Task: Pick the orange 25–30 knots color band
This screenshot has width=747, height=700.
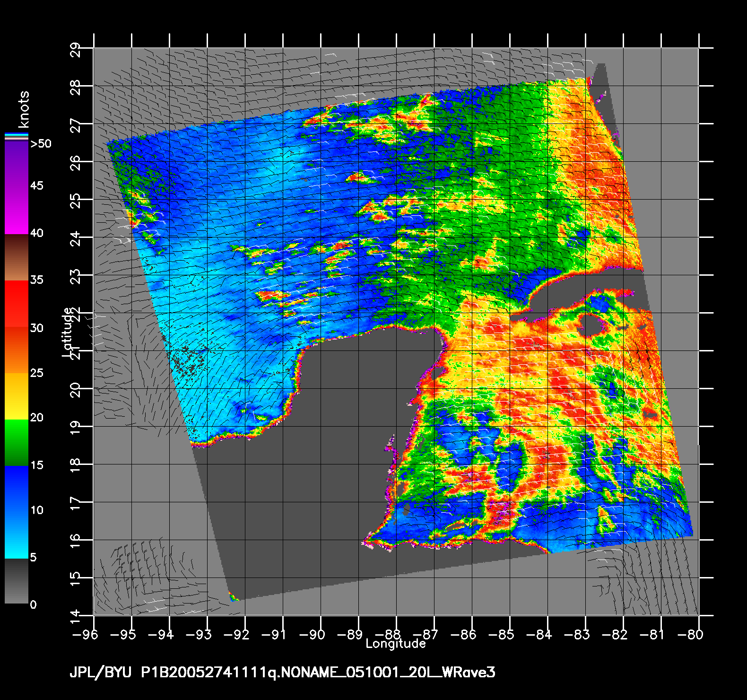Action: (17, 350)
